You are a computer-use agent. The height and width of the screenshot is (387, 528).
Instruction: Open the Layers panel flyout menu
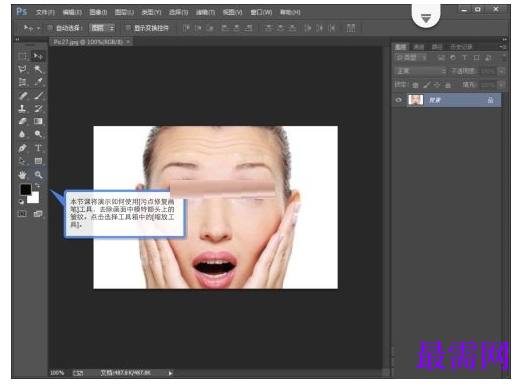point(503,47)
